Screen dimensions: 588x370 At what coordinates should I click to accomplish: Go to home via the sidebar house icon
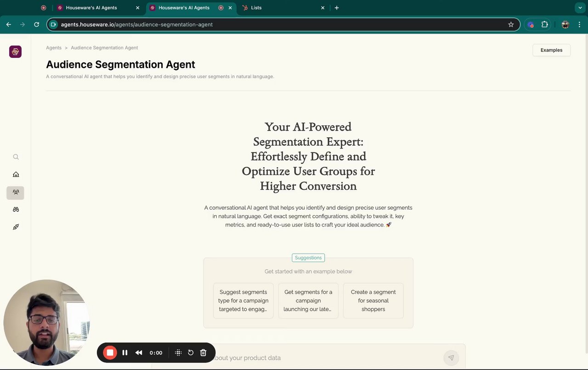(x=16, y=174)
